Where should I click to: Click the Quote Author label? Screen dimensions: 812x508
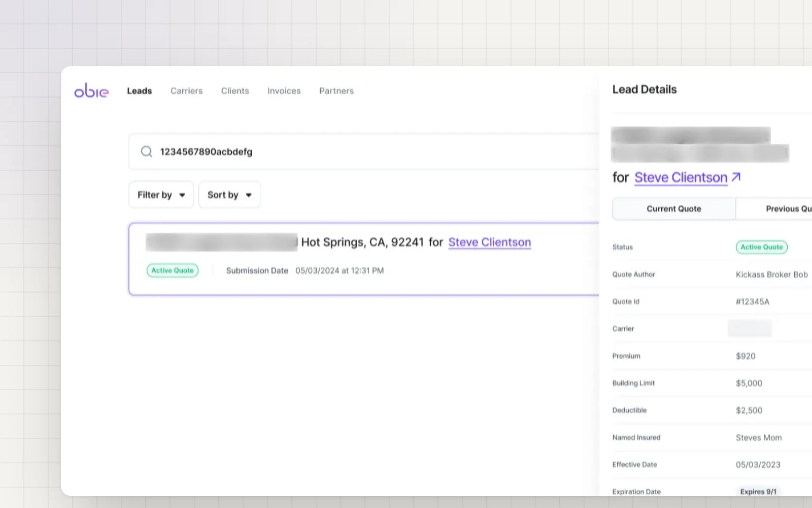click(x=634, y=274)
